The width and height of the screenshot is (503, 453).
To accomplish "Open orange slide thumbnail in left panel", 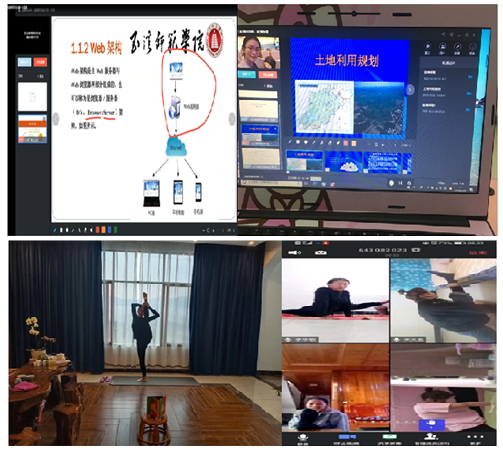I will 32,129.
